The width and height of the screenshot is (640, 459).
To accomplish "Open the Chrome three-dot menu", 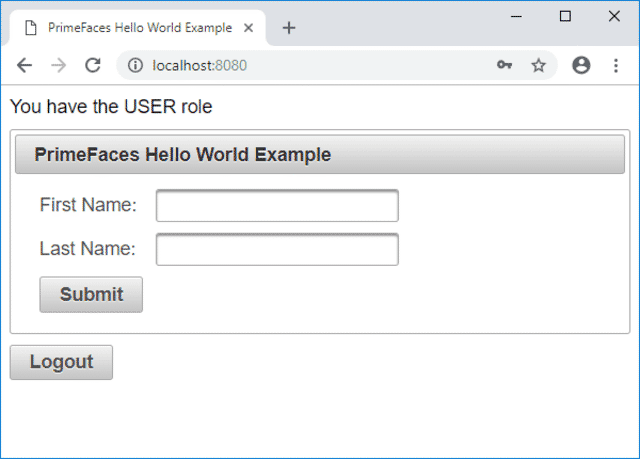I will 616,65.
